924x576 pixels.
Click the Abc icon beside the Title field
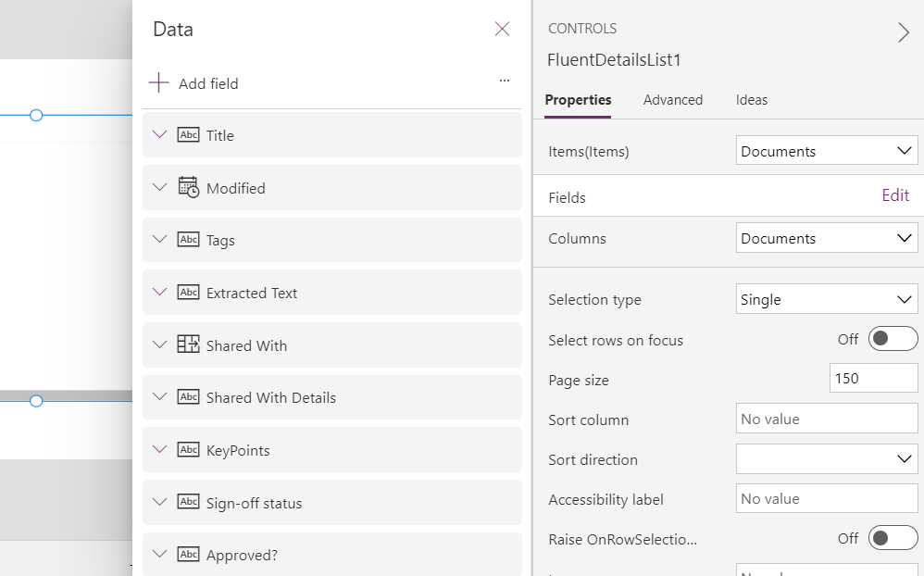tap(189, 135)
